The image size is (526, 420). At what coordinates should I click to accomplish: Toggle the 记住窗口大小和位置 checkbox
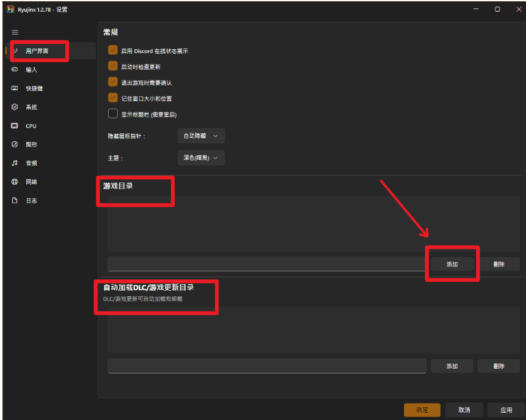113,98
